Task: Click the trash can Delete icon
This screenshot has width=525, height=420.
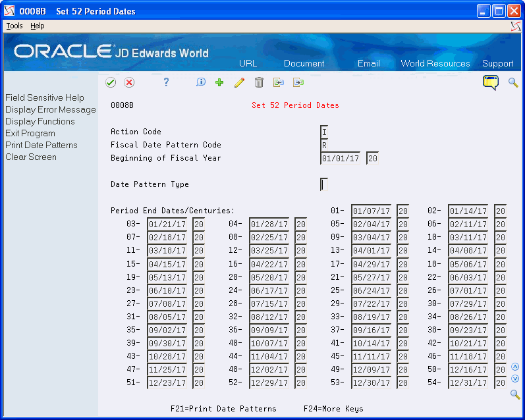Action: (259, 82)
